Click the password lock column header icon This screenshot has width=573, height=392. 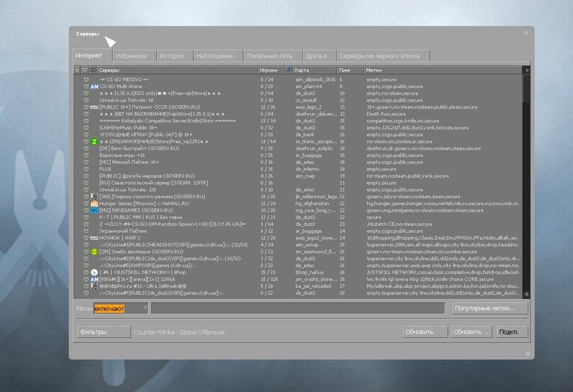tap(77, 70)
